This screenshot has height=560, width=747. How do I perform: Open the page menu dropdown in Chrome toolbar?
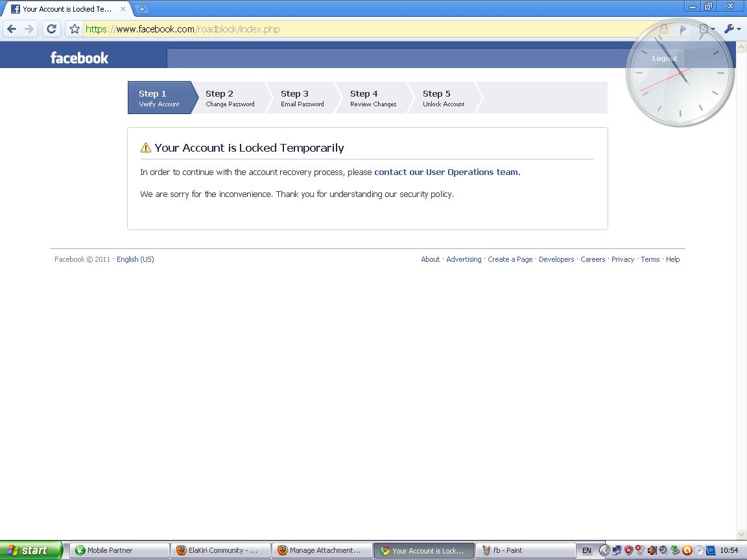point(707,29)
